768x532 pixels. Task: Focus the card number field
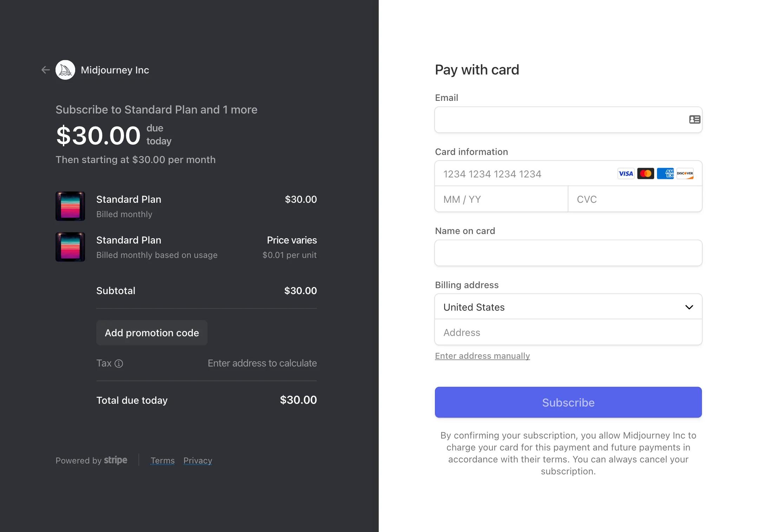point(523,174)
